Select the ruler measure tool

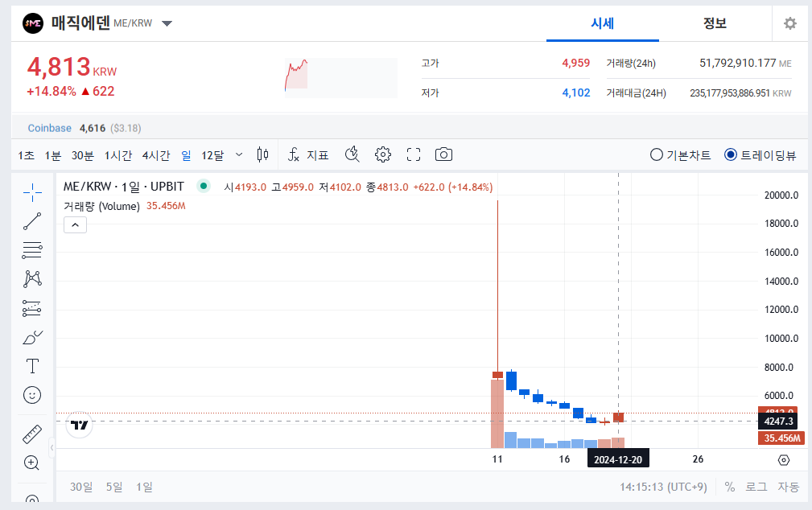coord(32,434)
